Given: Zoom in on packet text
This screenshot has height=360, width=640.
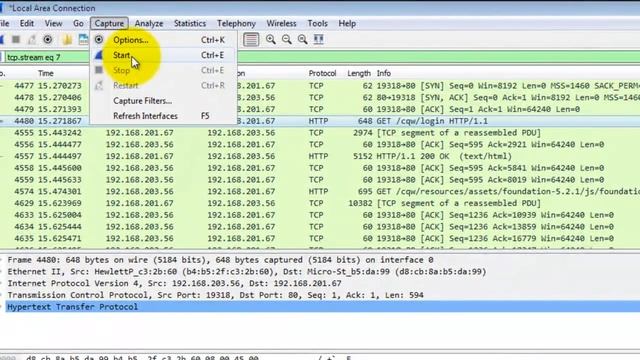Looking at the screenshot, I should point(271,39).
